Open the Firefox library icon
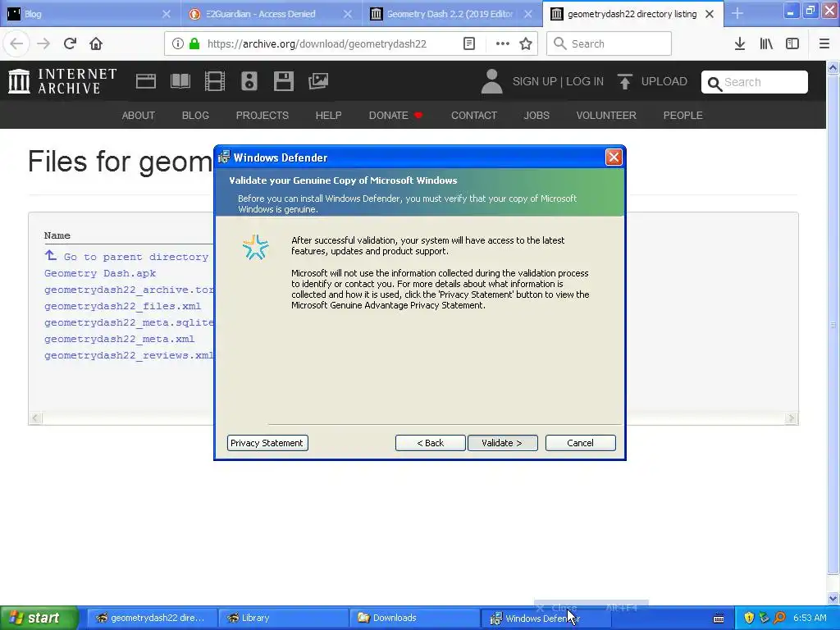840x630 pixels. coord(766,44)
